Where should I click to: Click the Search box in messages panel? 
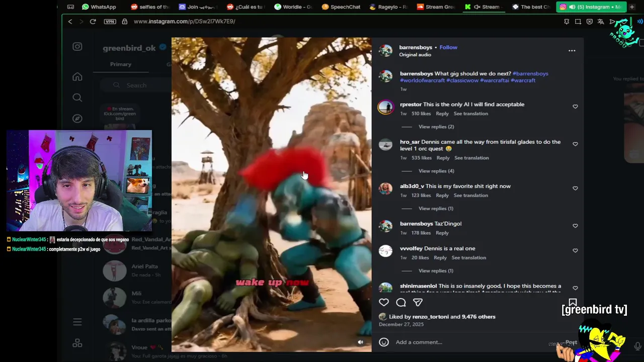[x=136, y=85]
